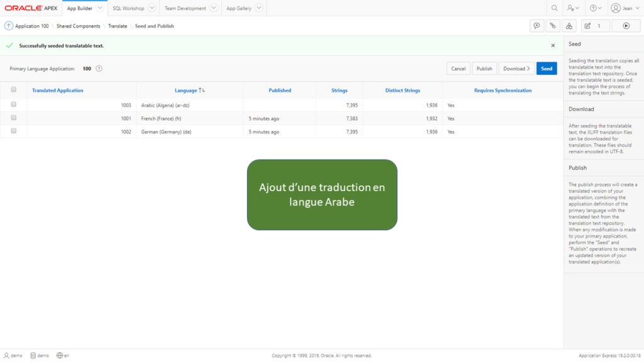Image resolution: width=644 pixels, height=362 pixels.
Task: Check the French (France) row checkbox
Action: pyautogui.click(x=14, y=118)
